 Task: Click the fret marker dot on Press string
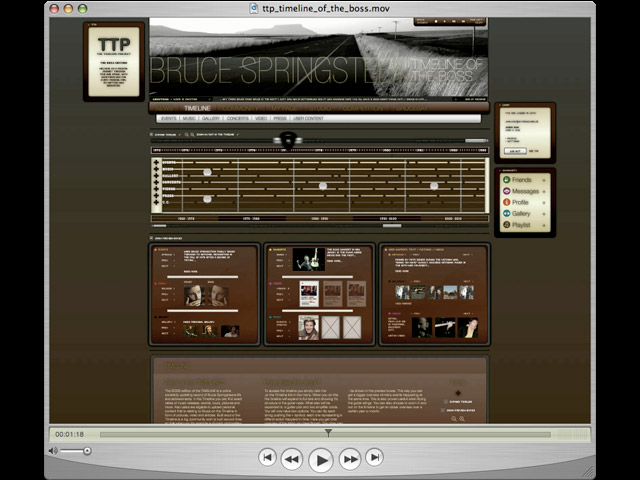click(x=207, y=199)
